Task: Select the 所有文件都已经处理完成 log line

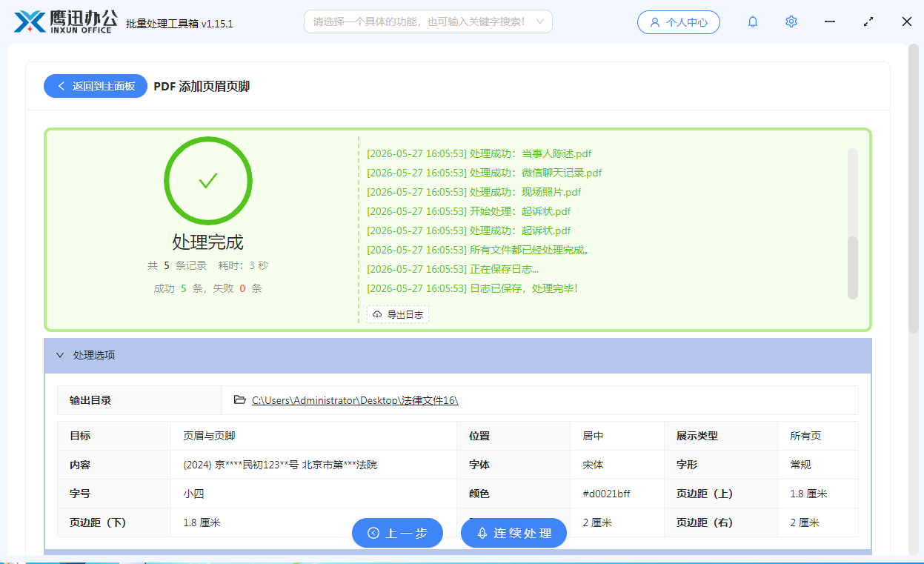Action: click(x=479, y=250)
